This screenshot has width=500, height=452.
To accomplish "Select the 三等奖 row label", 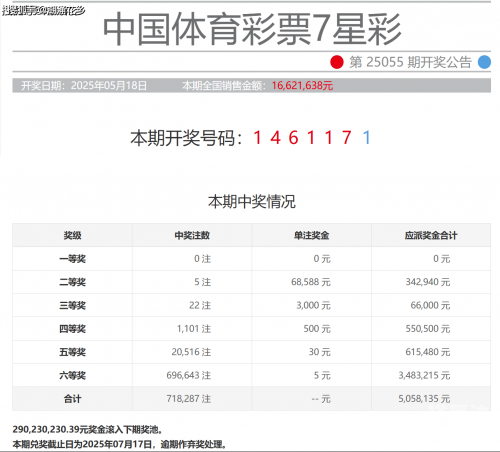I will pos(72,305).
